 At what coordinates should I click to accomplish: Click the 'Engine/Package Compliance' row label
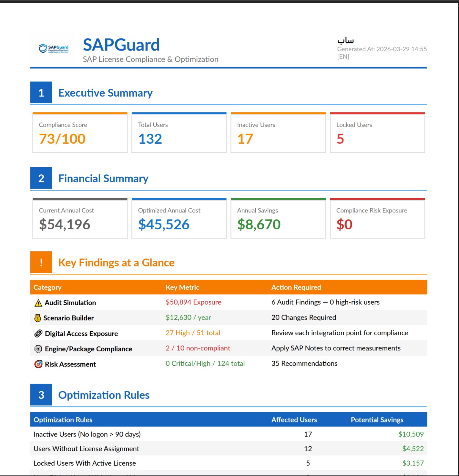[x=89, y=349]
